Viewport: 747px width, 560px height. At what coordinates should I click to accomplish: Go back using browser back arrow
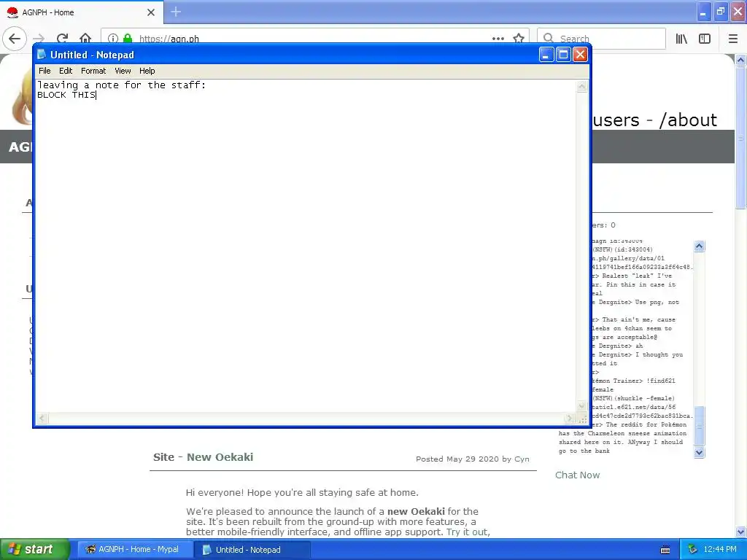click(15, 39)
